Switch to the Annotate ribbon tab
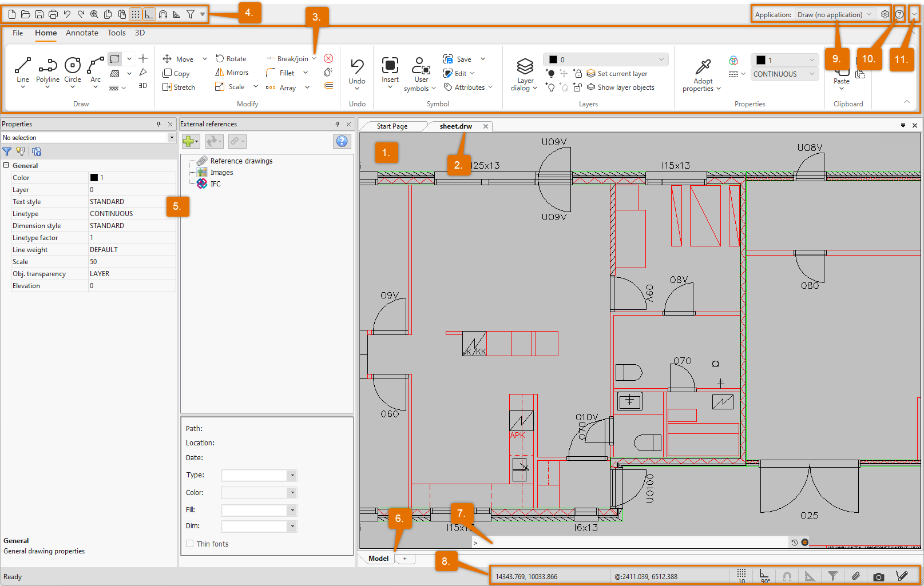This screenshot has width=924, height=586. pyautogui.click(x=82, y=33)
